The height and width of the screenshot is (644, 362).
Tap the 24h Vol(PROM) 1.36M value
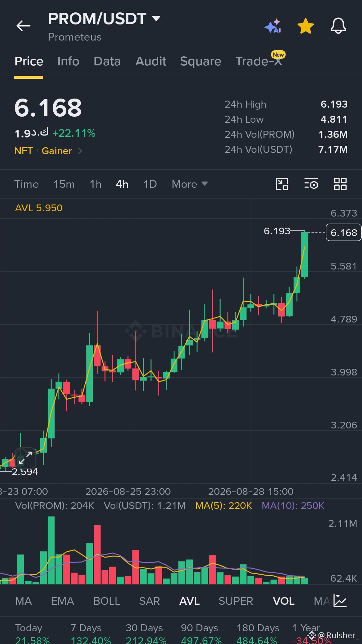click(333, 134)
